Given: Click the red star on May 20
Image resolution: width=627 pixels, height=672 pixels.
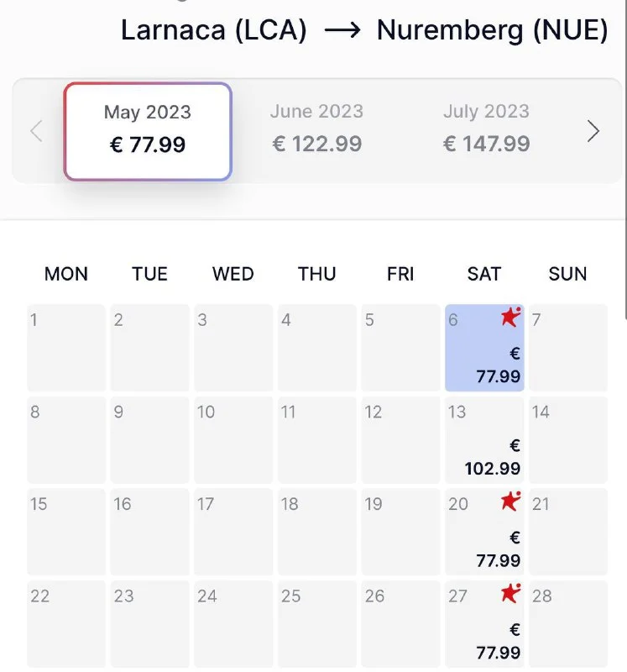Looking at the screenshot, I should [510, 501].
